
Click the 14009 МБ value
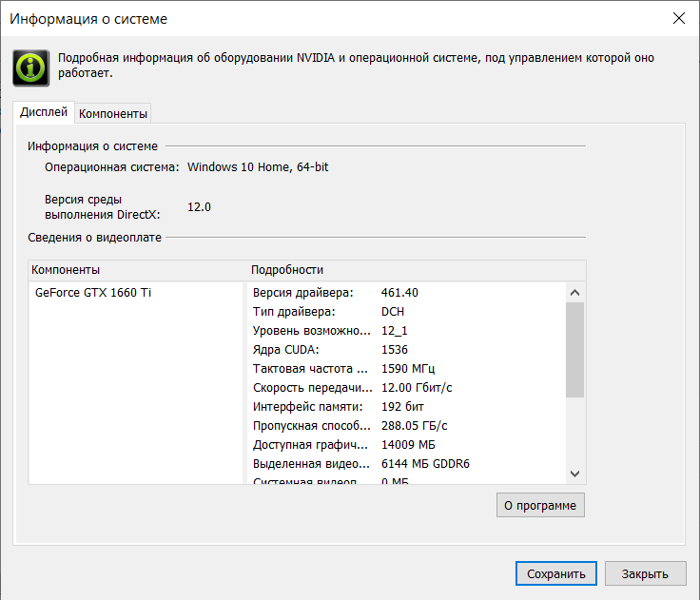408,445
